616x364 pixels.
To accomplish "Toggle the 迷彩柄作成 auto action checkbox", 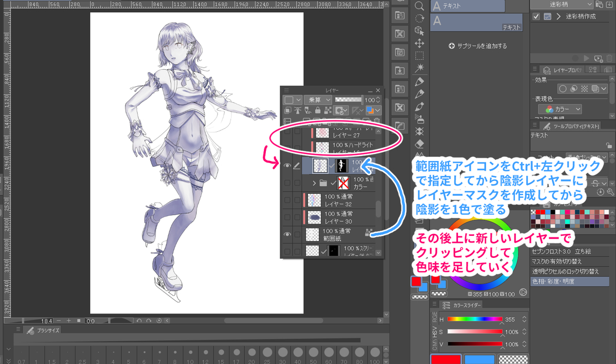I will click(x=536, y=16).
